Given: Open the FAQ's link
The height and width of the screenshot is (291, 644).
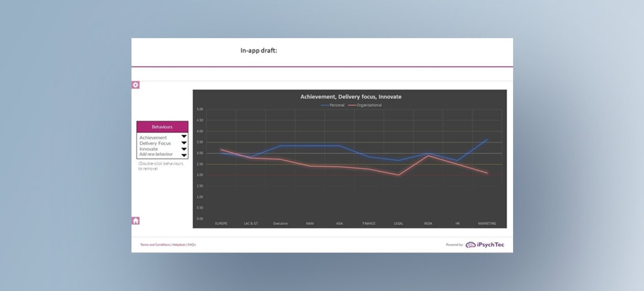Looking at the screenshot, I should (x=191, y=245).
